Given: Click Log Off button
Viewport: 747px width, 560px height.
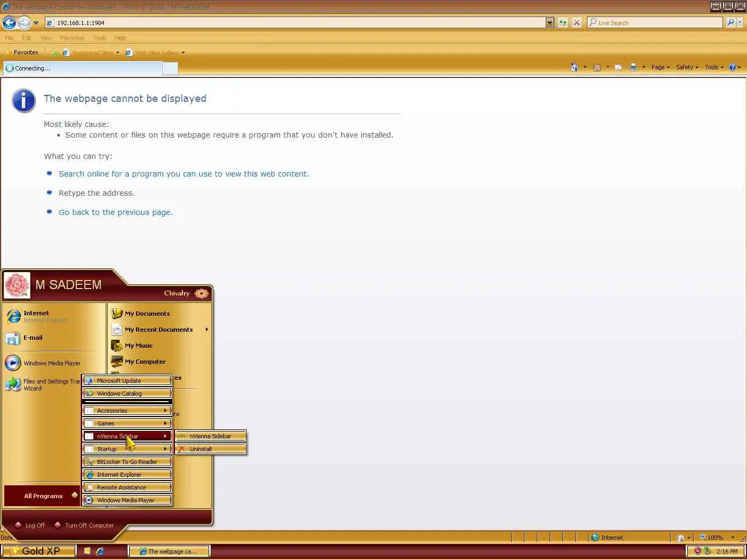Looking at the screenshot, I should (x=30, y=525).
